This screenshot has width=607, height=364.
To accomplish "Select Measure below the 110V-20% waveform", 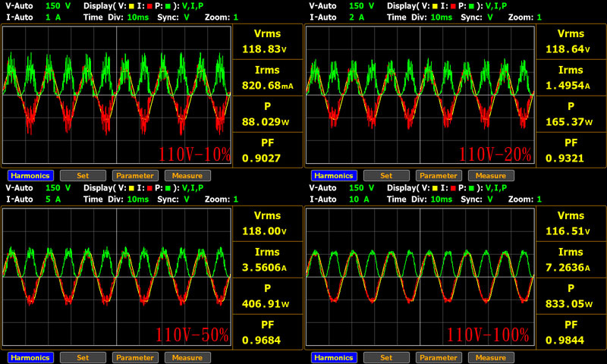I will [491, 176].
